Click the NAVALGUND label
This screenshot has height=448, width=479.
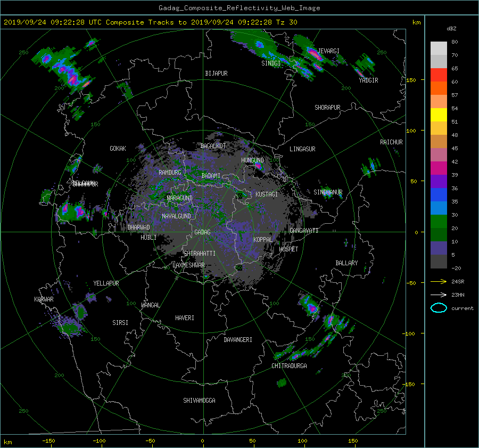click(176, 216)
